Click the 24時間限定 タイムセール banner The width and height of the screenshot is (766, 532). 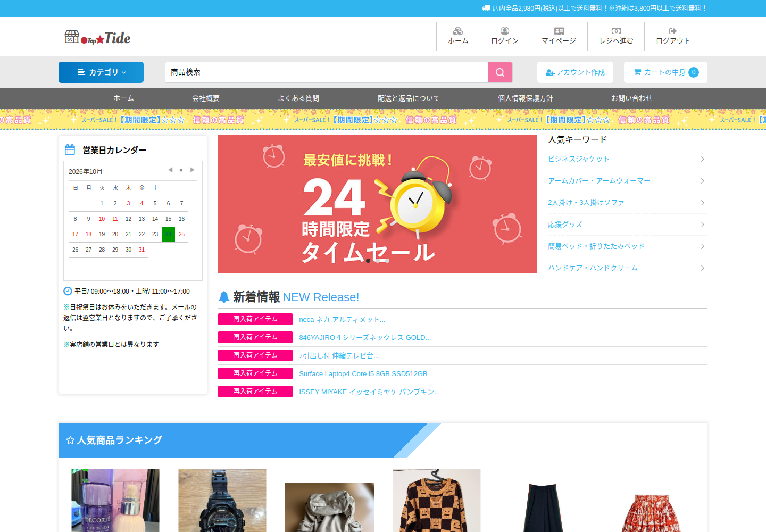pos(378,204)
